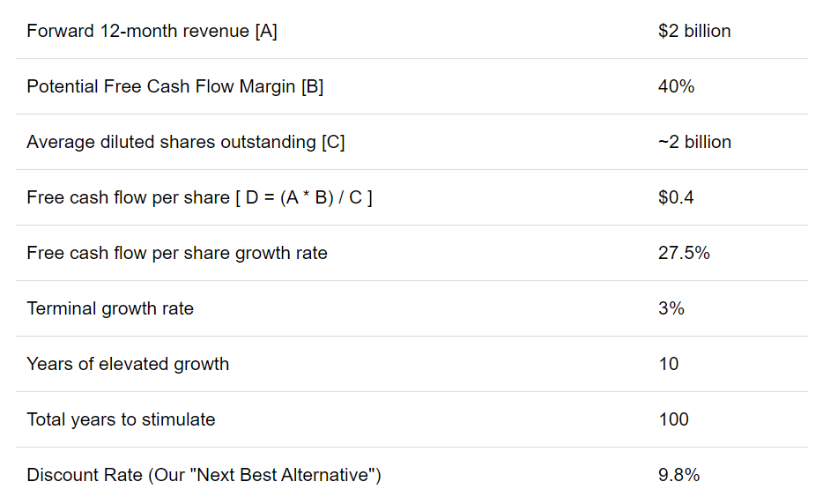Click the Average diluted shares outstanding label
Screen dimensions: 823x504
[x=186, y=142]
